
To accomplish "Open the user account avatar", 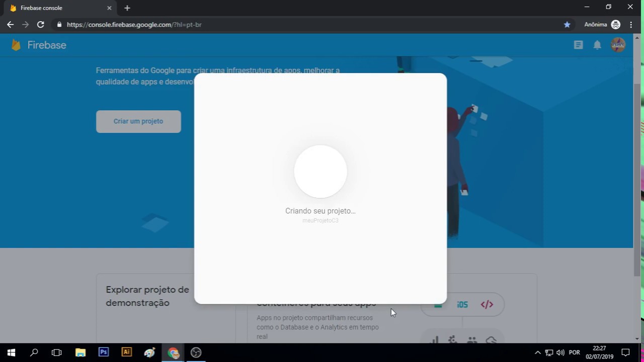I will [618, 45].
